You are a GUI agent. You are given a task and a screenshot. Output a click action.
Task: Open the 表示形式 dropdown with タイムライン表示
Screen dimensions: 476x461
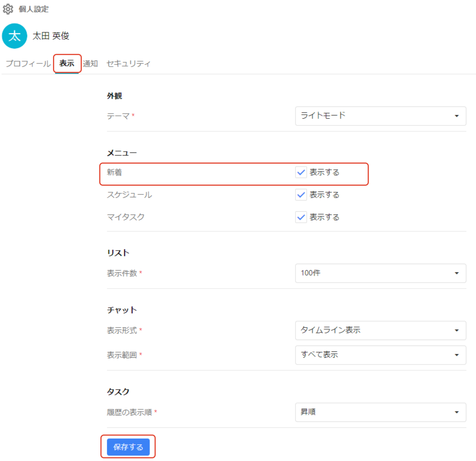click(381, 330)
